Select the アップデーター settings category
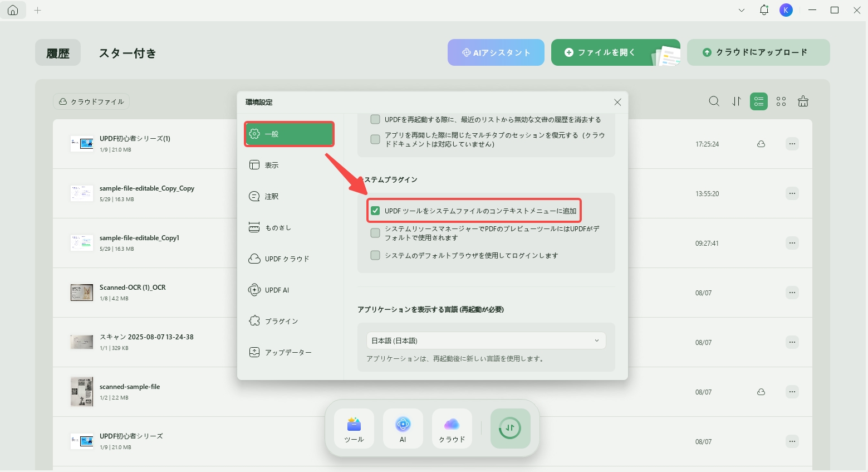This screenshot has width=868, height=472. coord(290,352)
